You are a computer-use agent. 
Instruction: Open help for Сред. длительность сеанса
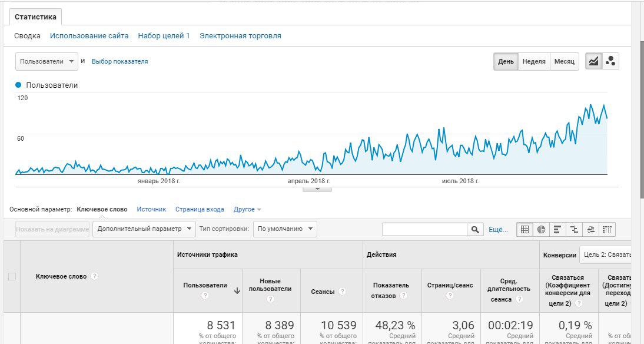[x=519, y=299]
